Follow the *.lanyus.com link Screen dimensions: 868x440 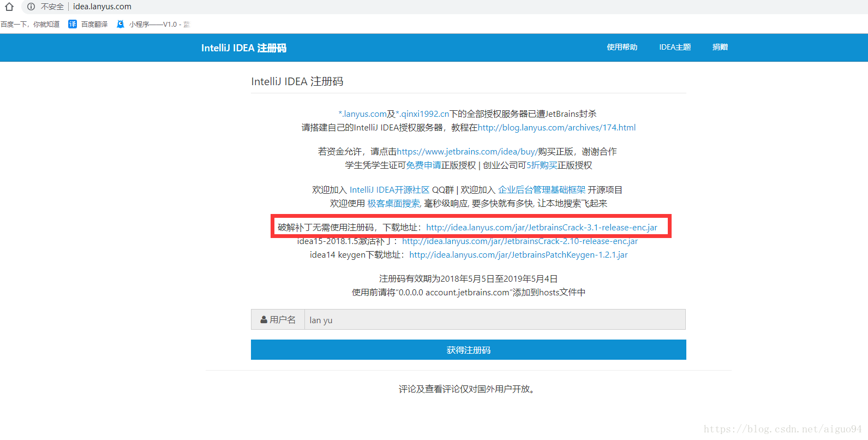tap(362, 114)
